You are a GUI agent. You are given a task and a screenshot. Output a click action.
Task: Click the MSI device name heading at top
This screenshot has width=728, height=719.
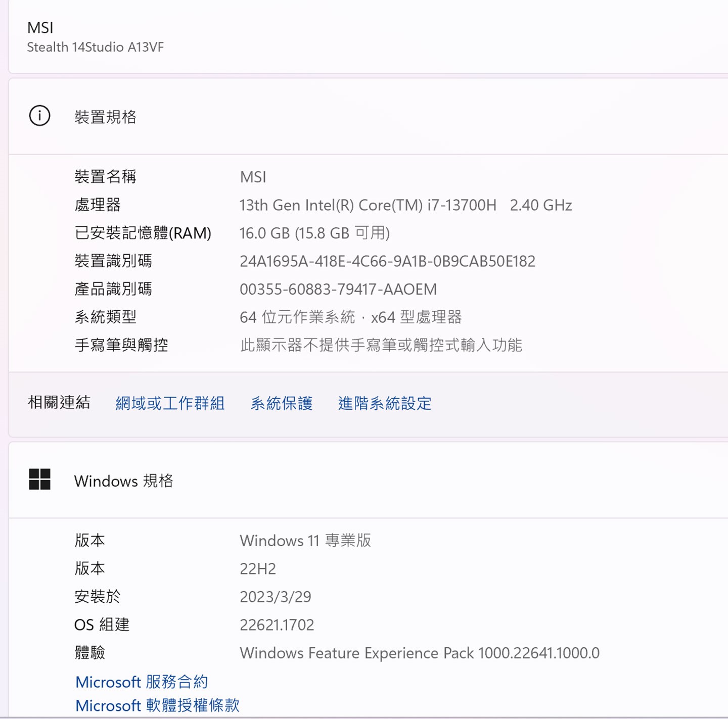click(x=40, y=27)
